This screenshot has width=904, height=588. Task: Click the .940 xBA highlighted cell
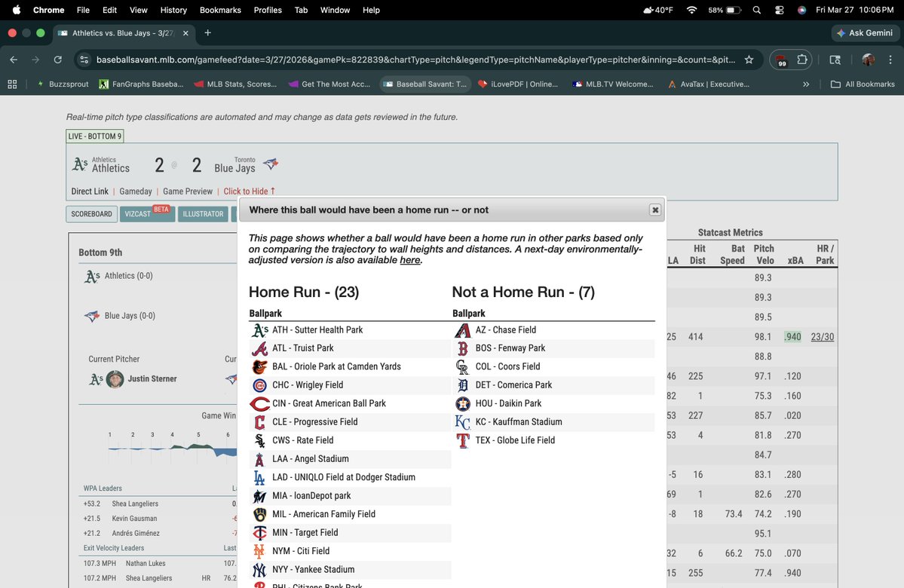(x=792, y=337)
